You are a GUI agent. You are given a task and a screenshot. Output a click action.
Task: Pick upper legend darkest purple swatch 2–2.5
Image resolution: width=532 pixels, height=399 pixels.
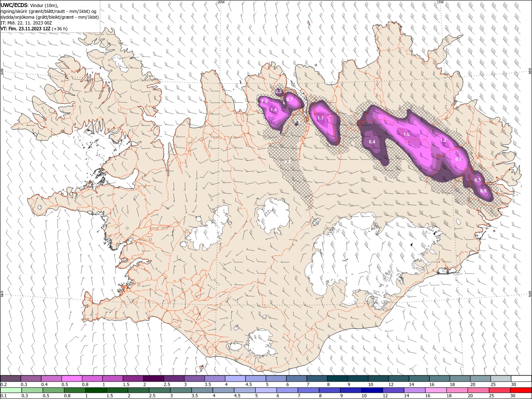click(x=153, y=379)
